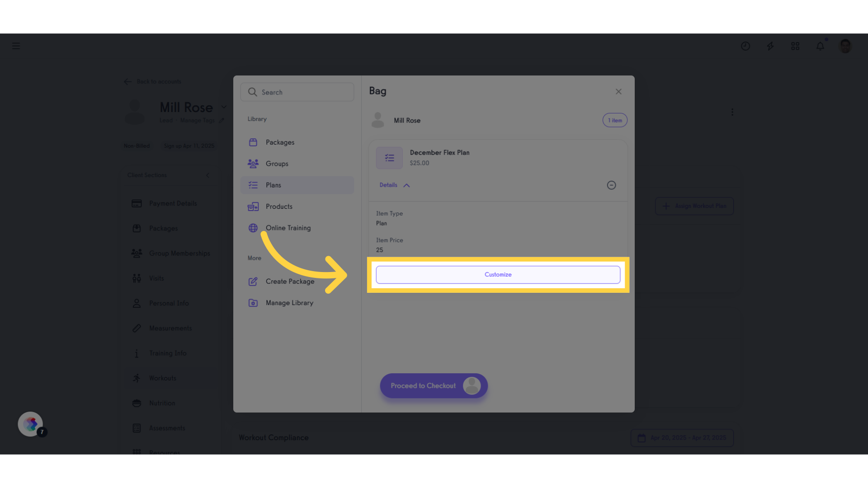Open the notifications bell

click(820, 46)
